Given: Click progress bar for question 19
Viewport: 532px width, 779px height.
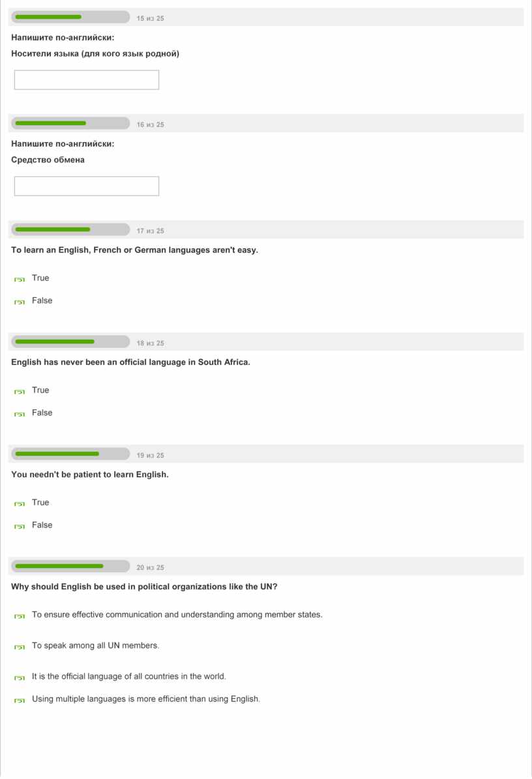Looking at the screenshot, I should coord(70,454).
